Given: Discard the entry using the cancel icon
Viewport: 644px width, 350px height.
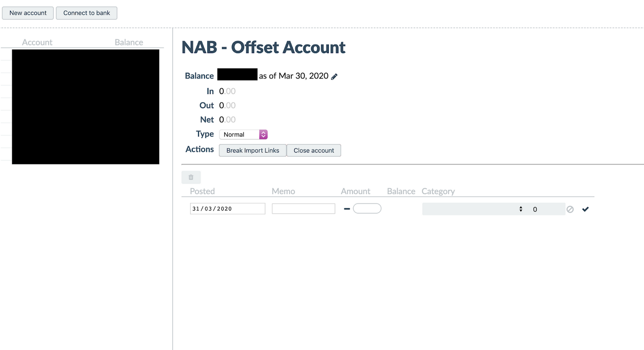Looking at the screenshot, I should (570, 209).
